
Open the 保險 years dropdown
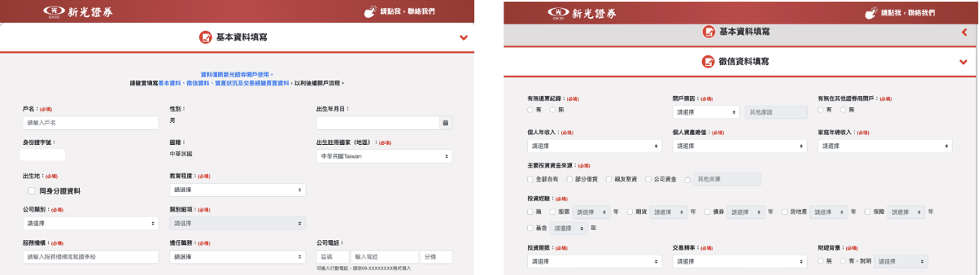[906, 212]
